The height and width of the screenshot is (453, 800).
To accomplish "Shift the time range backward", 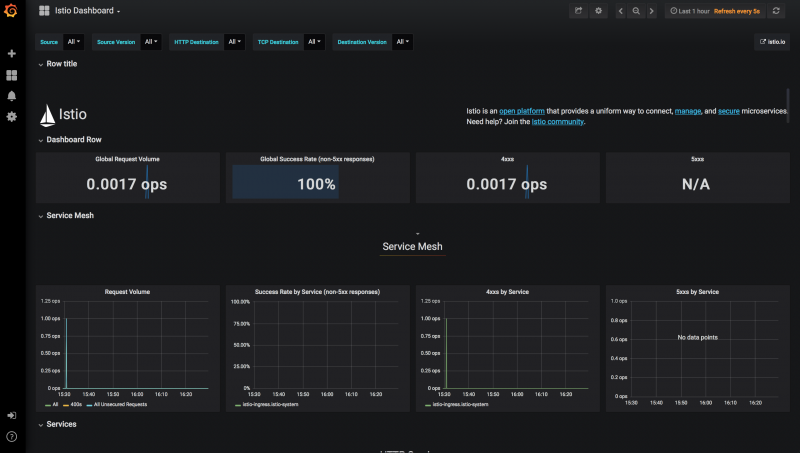I will (621, 11).
